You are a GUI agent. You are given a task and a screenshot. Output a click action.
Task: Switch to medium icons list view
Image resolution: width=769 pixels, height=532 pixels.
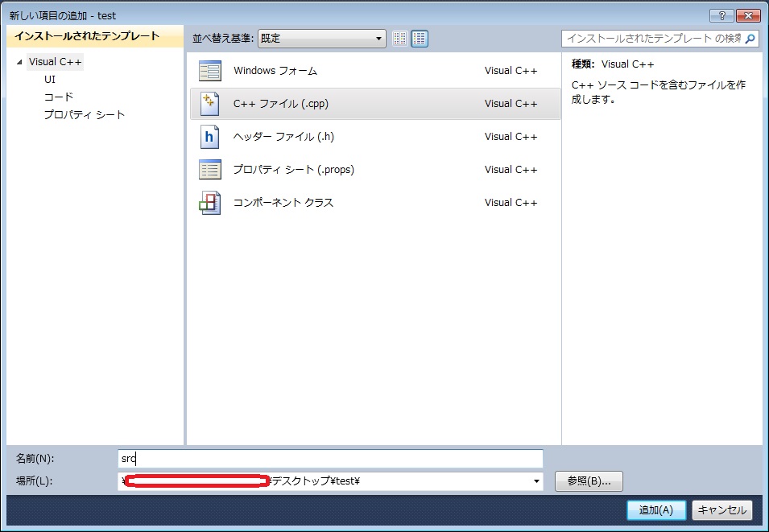click(x=420, y=39)
